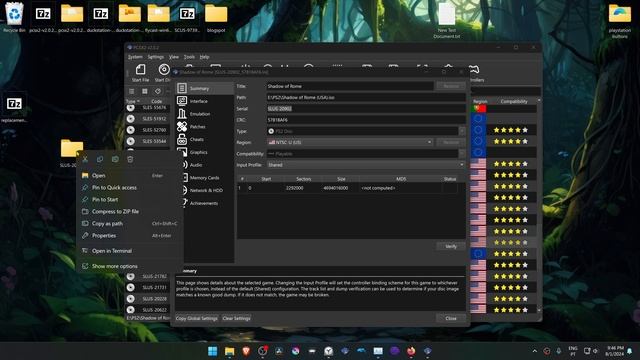This screenshot has height=360, width=640.
Task: Open the Graphics settings page
Action: (204, 152)
